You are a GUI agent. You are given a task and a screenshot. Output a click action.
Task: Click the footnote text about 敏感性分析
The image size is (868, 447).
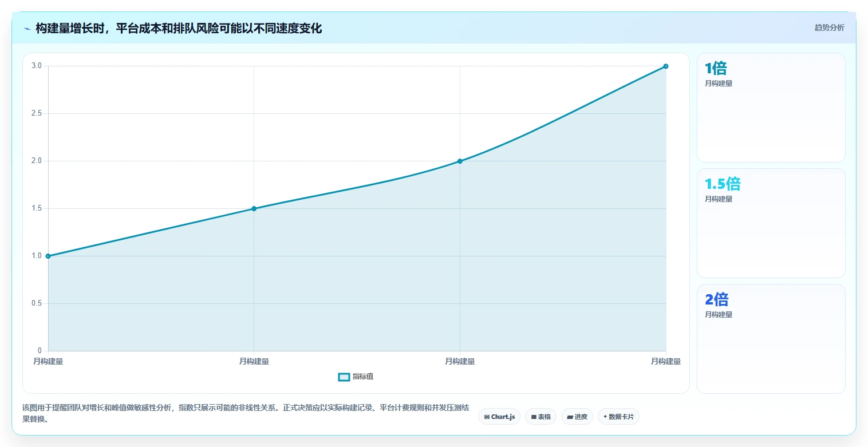click(246, 413)
